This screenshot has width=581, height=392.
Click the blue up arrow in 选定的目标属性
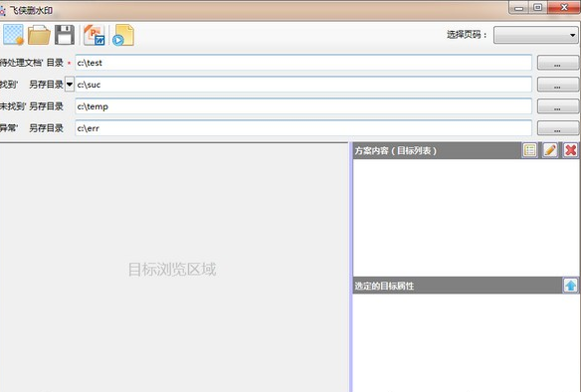571,286
